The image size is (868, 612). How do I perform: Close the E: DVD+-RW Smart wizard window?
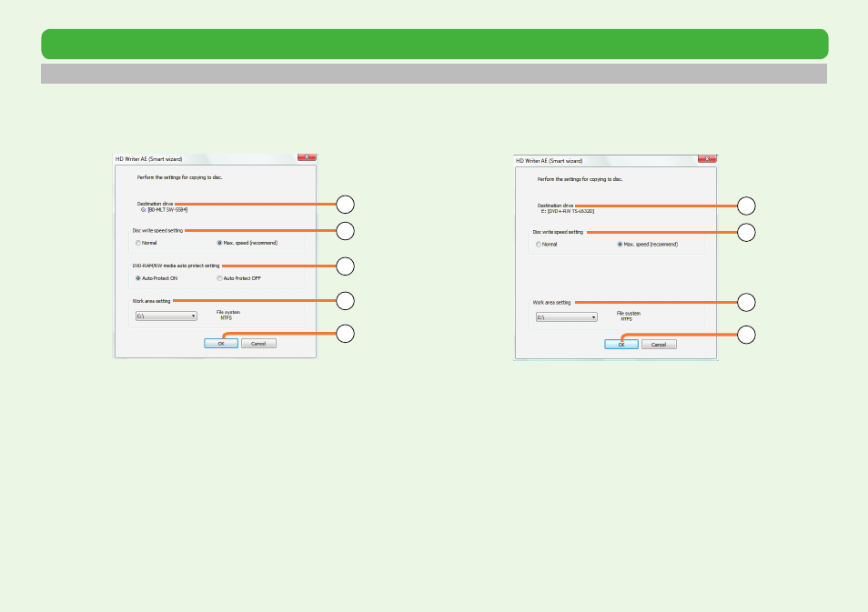coord(707,159)
